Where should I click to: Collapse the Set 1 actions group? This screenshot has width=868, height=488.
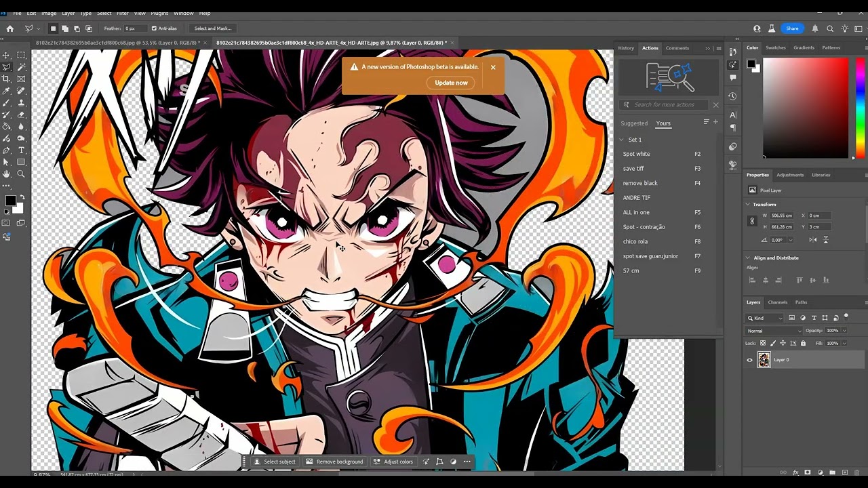point(621,140)
